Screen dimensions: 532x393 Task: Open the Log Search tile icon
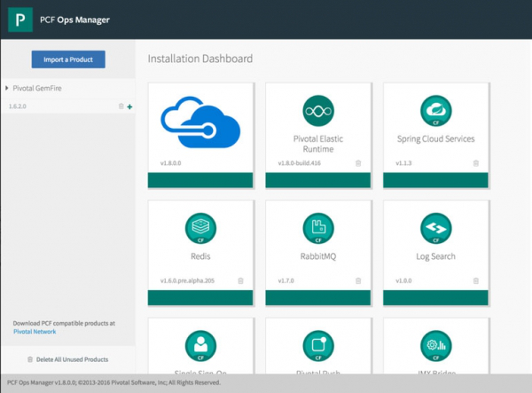[x=436, y=228]
